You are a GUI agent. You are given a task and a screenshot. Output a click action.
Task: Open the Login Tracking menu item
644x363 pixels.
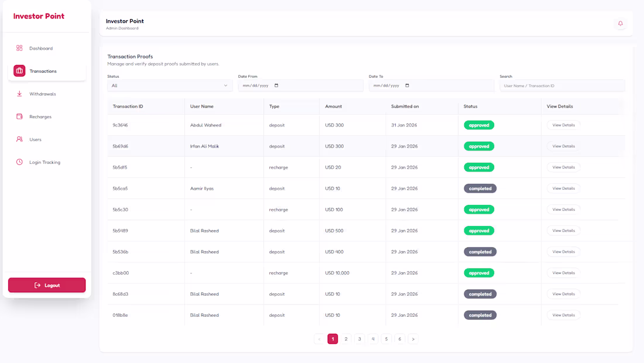point(44,162)
